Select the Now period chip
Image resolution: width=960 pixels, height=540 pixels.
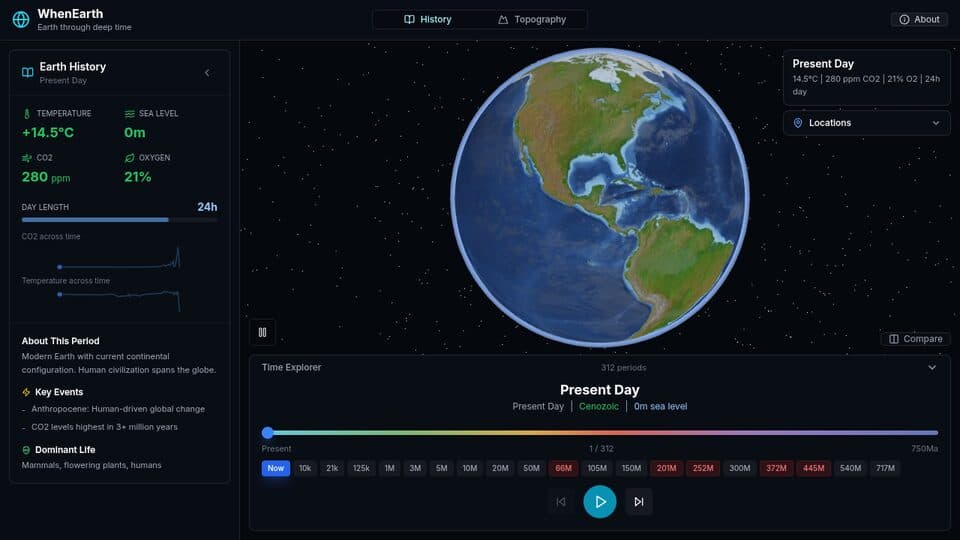[x=276, y=468]
